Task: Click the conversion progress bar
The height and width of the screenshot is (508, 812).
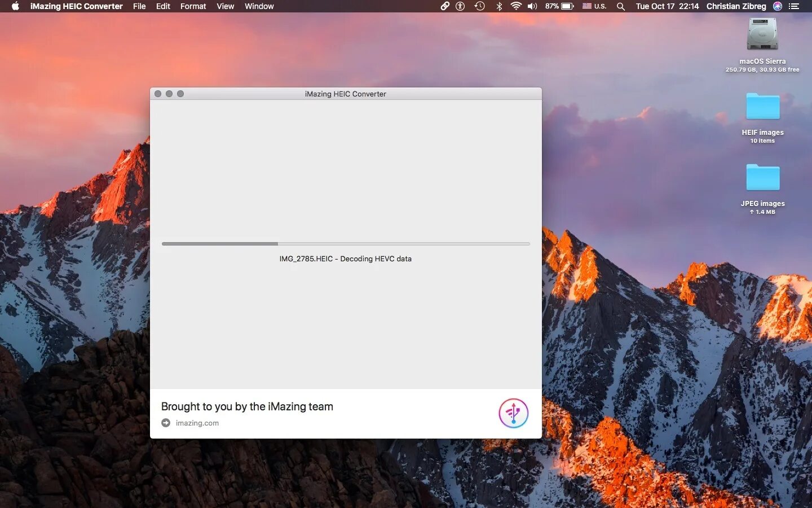Action: tap(346, 244)
